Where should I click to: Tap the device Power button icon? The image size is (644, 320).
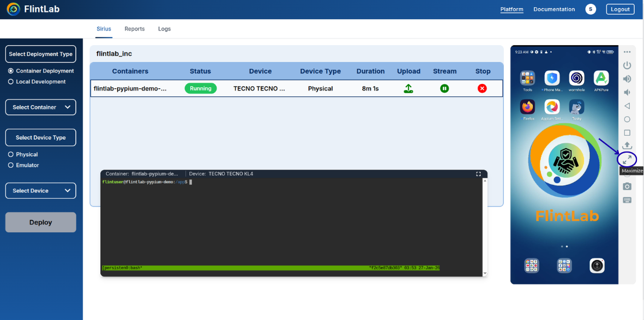(x=627, y=65)
